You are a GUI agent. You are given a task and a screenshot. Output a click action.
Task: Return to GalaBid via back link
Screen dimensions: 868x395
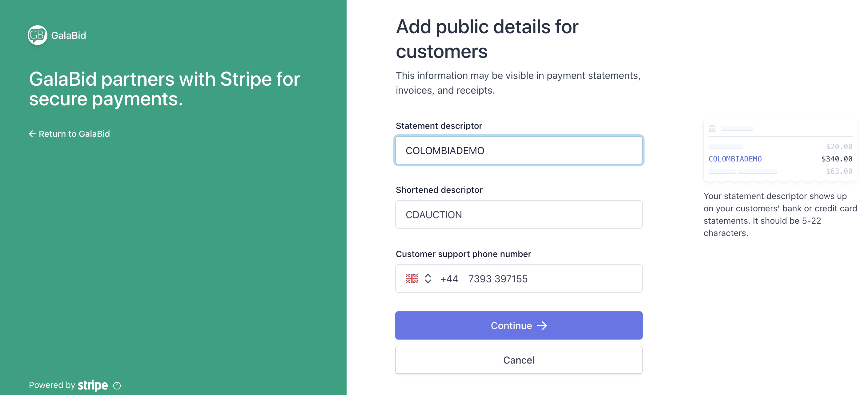70,134
